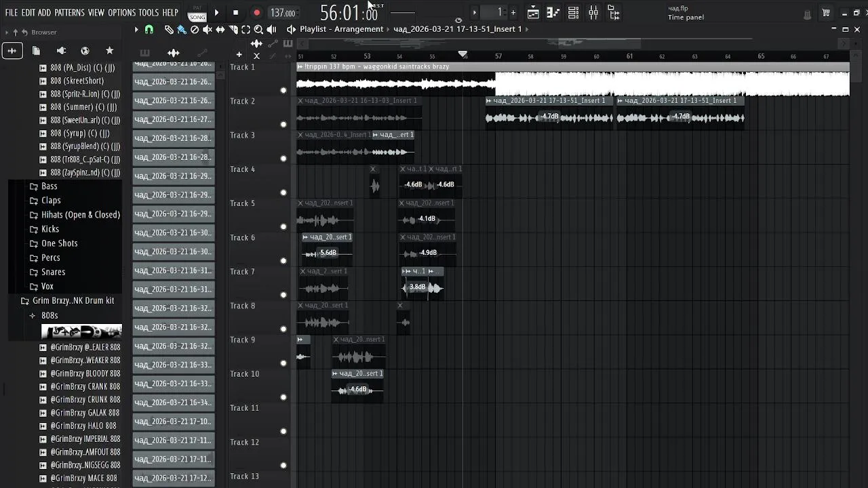This screenshot has height=488, width=868.
Task: Open the Mixer from top toolbar
Action: 593,12
